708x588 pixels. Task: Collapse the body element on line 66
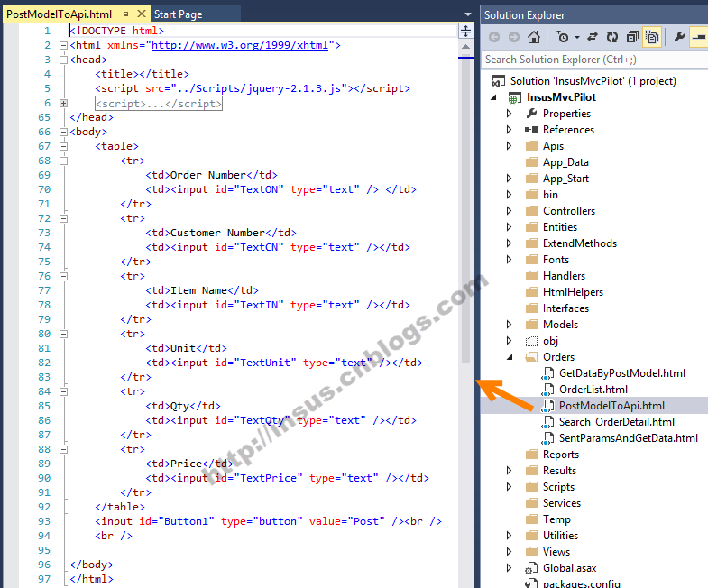click(x=64, y=132)
